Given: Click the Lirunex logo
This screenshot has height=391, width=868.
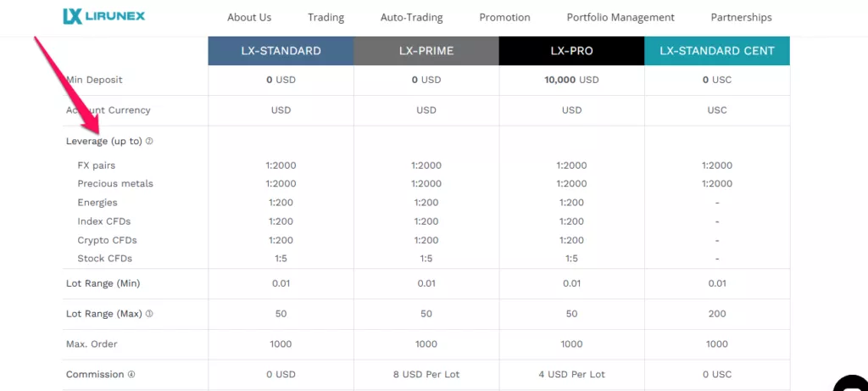Looking at the screenshot, I should pos(104,17).
